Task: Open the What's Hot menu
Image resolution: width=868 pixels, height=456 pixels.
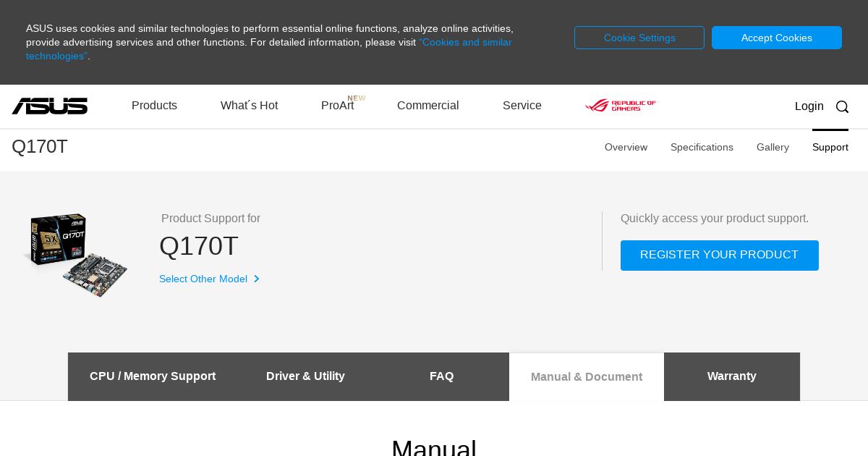Action: point(249,106)
